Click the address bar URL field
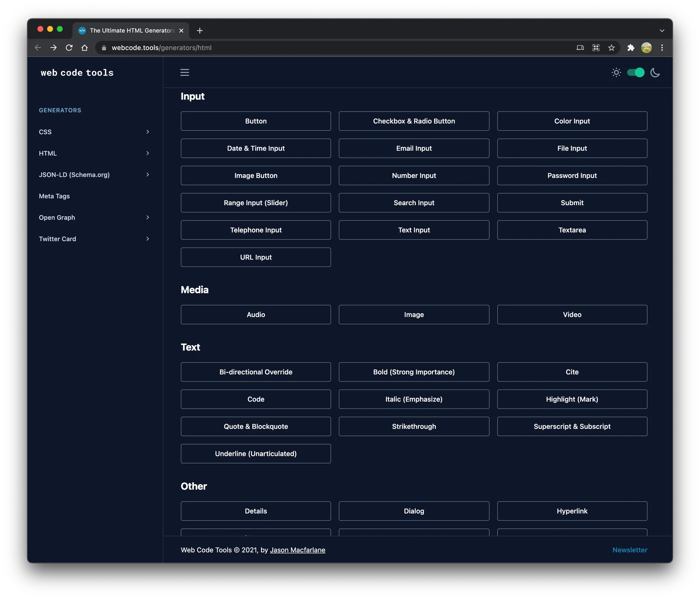This screenshot has height=599, width=700. 308,48
